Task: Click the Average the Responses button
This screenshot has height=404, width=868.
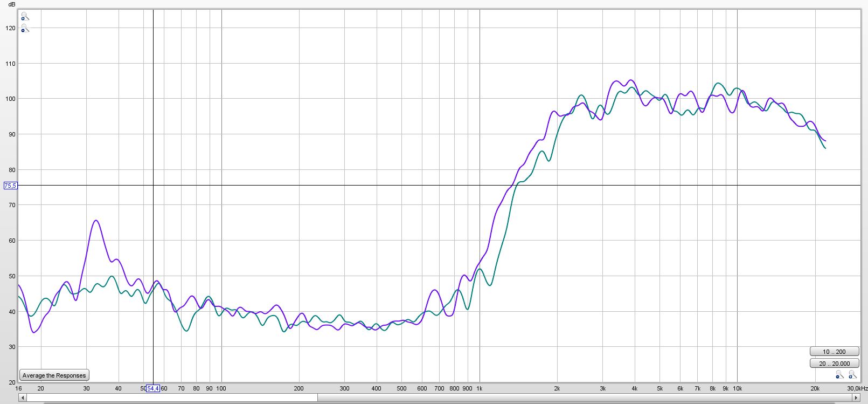Action: (x=54, y=375)
